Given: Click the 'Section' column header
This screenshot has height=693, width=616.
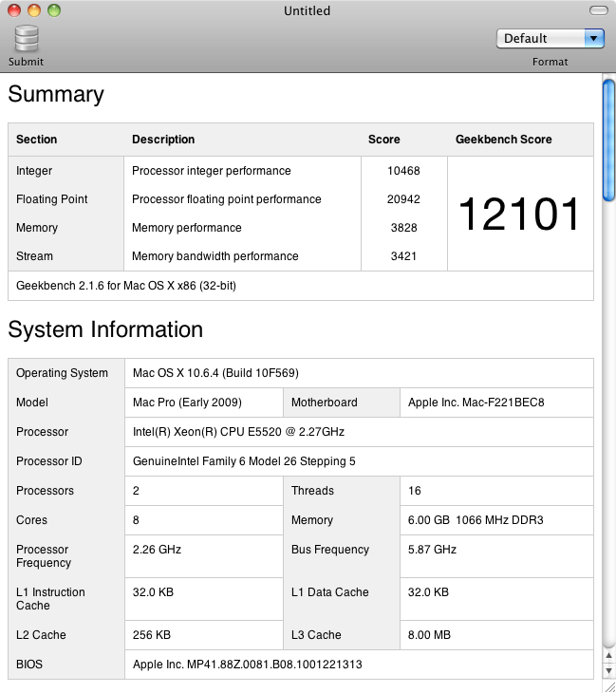Looking at the screenshot, I should [37, 140].
